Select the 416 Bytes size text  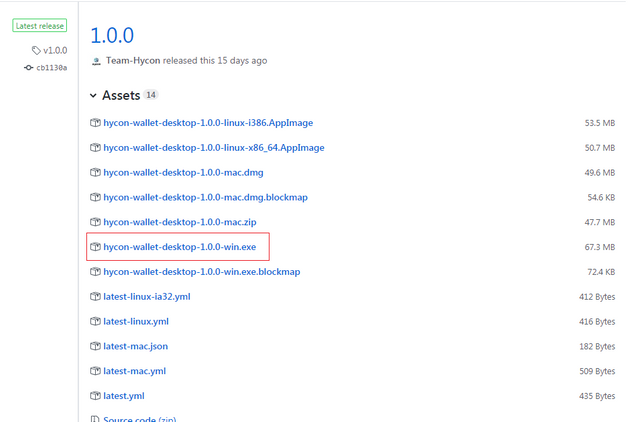click(597, 322)
